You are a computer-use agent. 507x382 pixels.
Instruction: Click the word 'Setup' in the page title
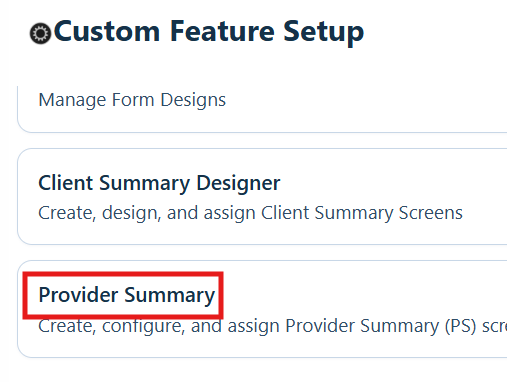323,32
